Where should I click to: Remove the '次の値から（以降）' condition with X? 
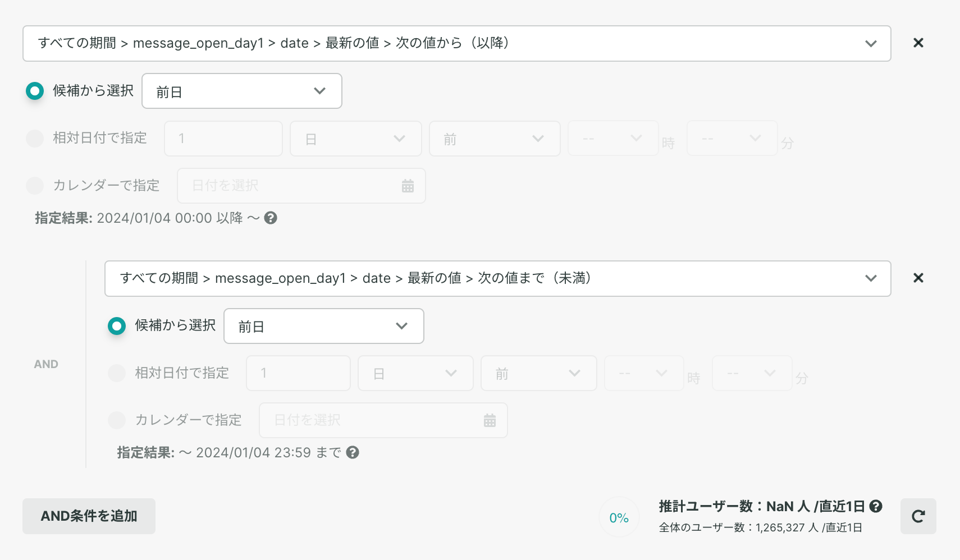tap(918, 43)
